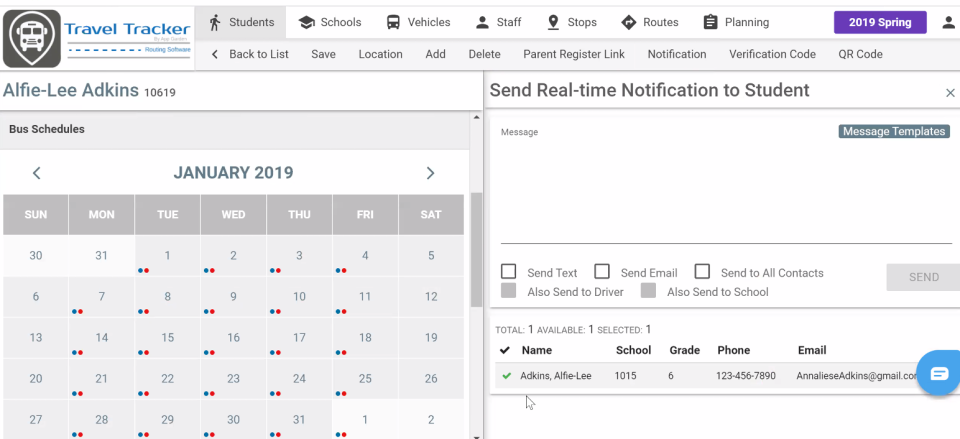Open Location from the toolbar
Image resolution: width=960 pixels, height=439 pixels.
(380, 54)
